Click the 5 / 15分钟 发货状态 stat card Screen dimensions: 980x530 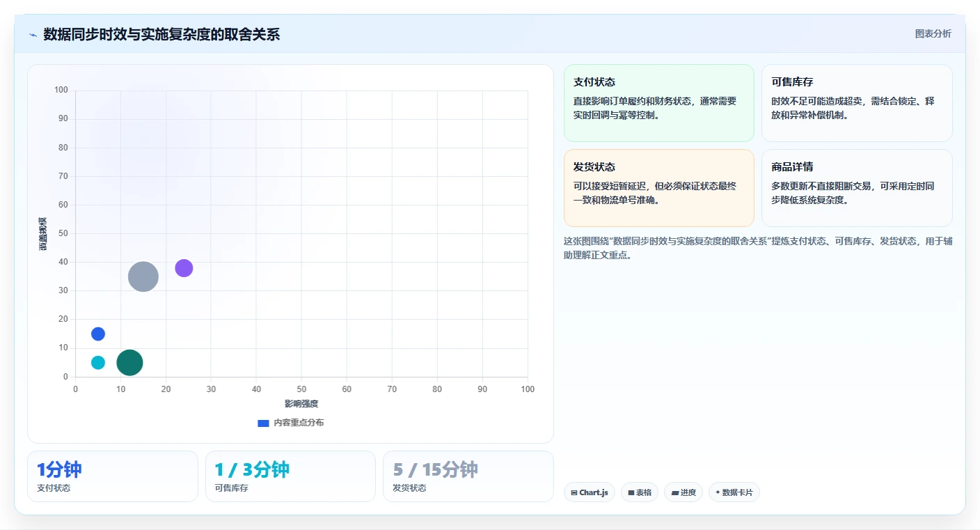[468, 476]
